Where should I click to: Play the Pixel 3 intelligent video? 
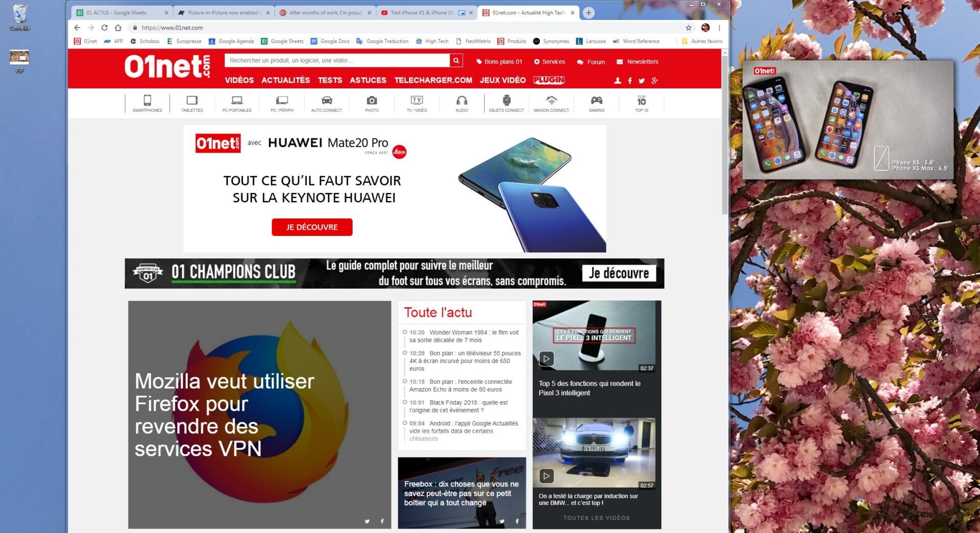pos(546,359)
